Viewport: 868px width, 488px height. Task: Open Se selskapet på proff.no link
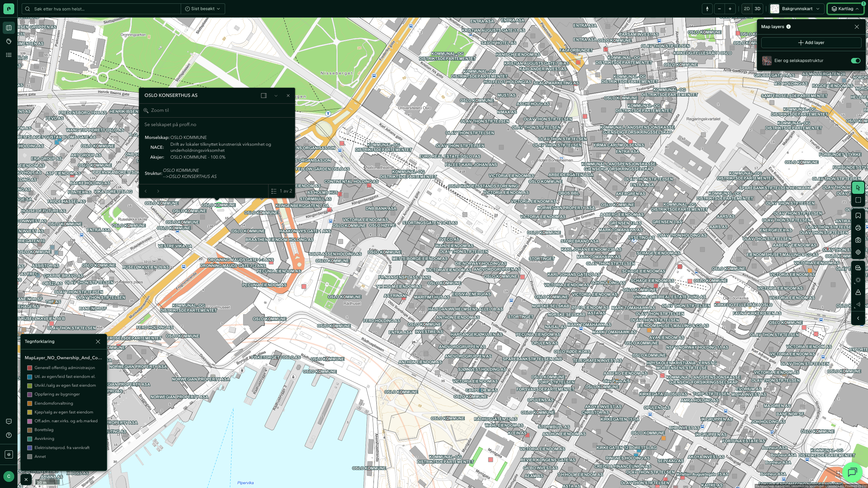[170, 125]
